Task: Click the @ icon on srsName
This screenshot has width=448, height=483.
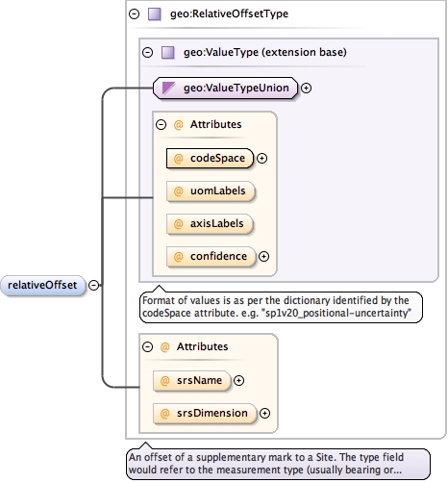Action: click(164, 381)
